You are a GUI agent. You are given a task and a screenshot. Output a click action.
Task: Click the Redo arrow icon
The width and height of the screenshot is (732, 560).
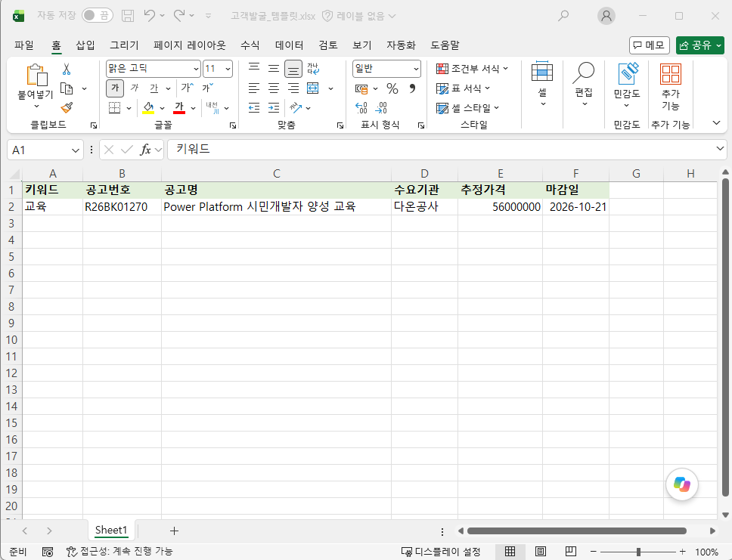[x=179, y=16]
